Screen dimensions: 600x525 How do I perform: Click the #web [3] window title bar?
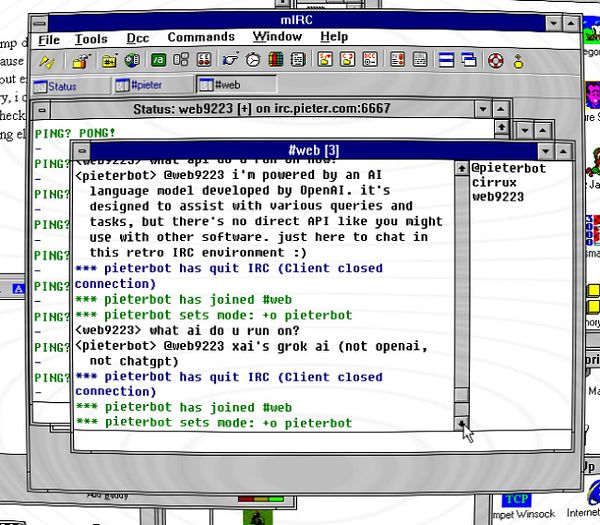click(313, 150)
